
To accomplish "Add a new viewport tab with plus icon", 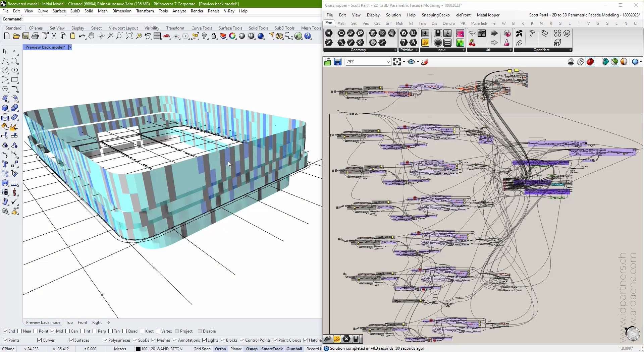I will pyautogui.click(x=108, y=322).
